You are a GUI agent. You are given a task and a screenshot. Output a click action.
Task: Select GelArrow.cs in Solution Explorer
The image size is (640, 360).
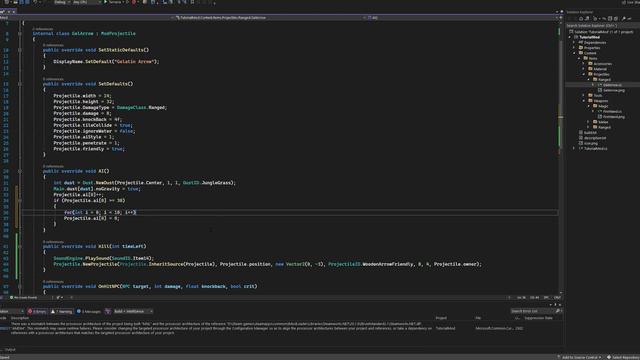click(x=612, y=85)
